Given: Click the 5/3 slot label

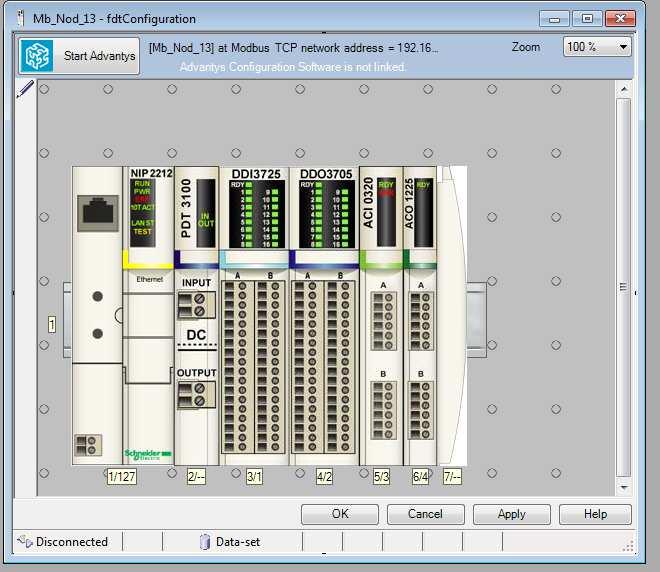Looking at the screenshot, I should click(x=381, y=476).
